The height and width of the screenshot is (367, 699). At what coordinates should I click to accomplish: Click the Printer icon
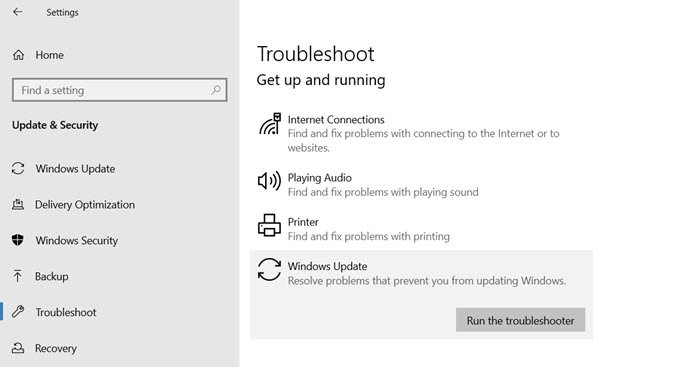point(269,225)
